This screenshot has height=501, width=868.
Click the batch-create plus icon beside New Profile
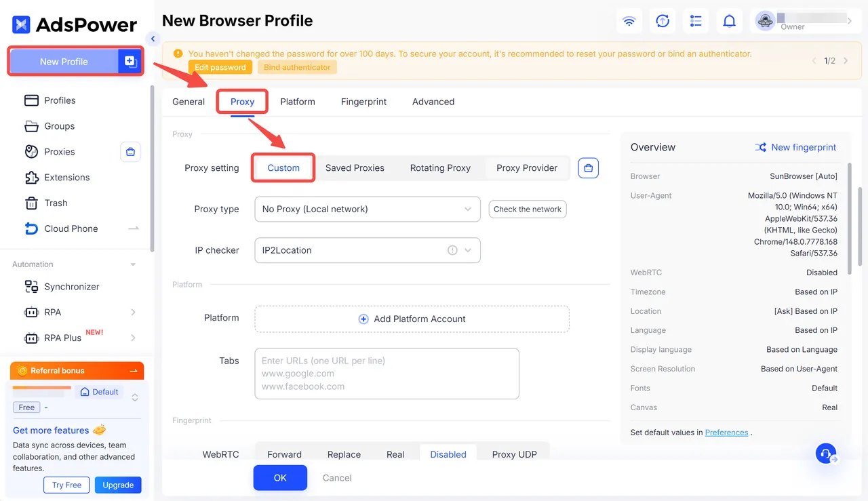(x=130, y=61)
